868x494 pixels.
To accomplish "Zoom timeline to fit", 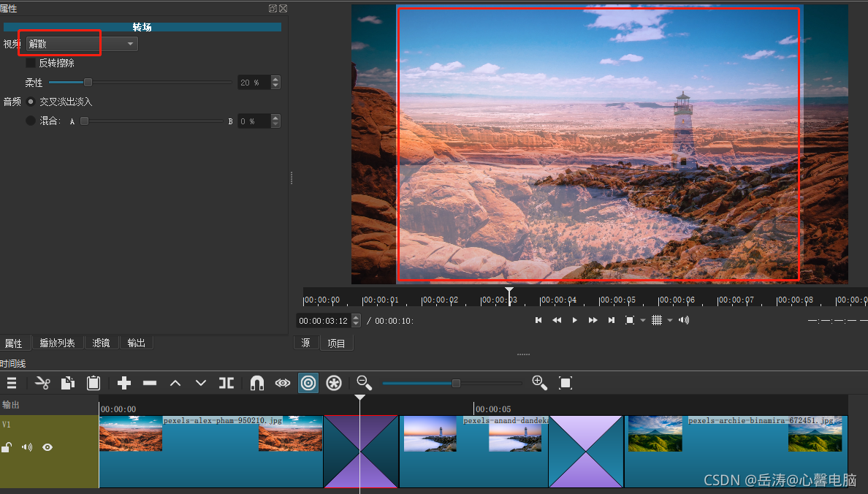I will (566, 383).
